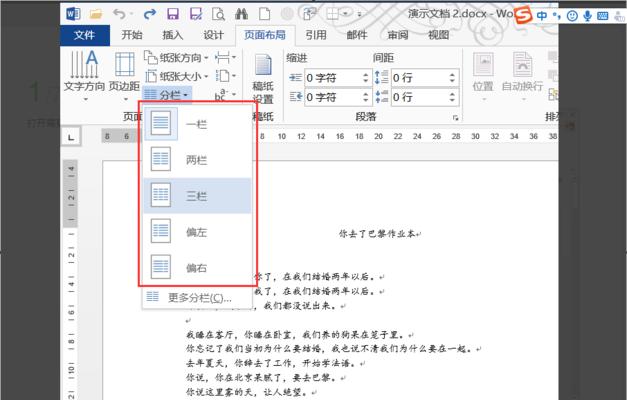Choose 偏左 left column option
This screenshot has width=627, height=400.
pyautogui.click(x=198, y=232)
